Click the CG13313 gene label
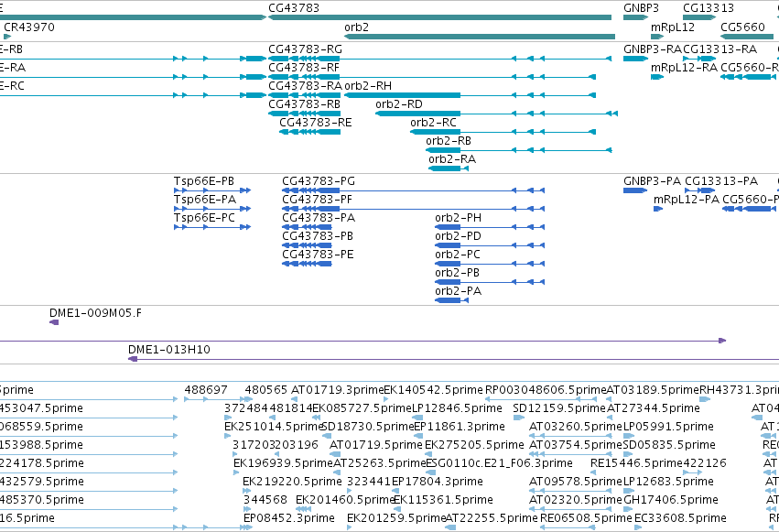This screenshot has width=779, height=532. (x=708, y=8)
